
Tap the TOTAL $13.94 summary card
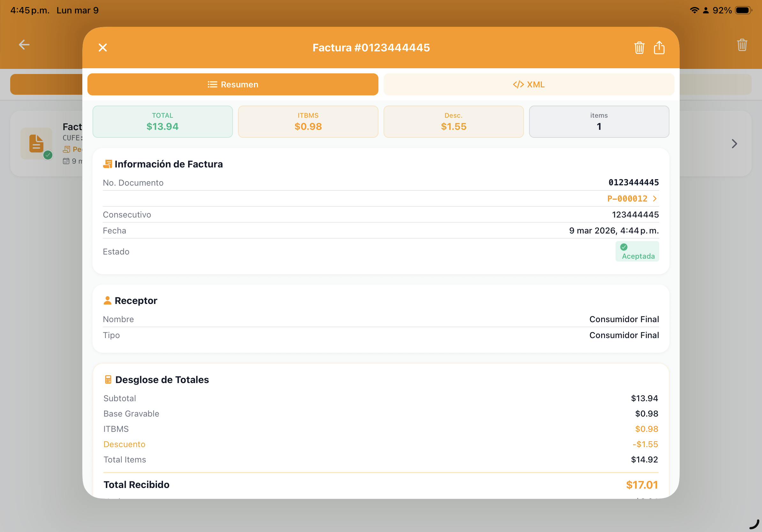(x=163, y=122)
